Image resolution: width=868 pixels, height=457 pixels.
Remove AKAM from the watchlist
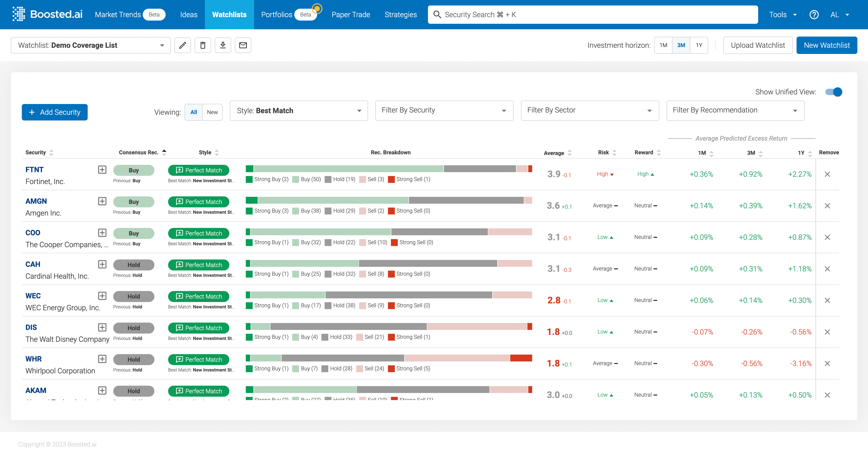click(x=827, y=395)
